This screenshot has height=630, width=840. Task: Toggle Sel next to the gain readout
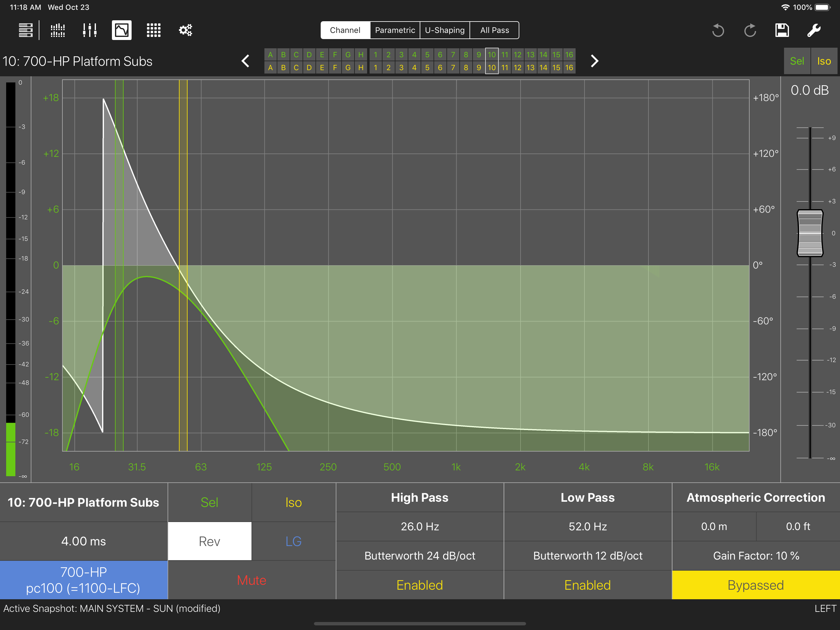[797, 61]
